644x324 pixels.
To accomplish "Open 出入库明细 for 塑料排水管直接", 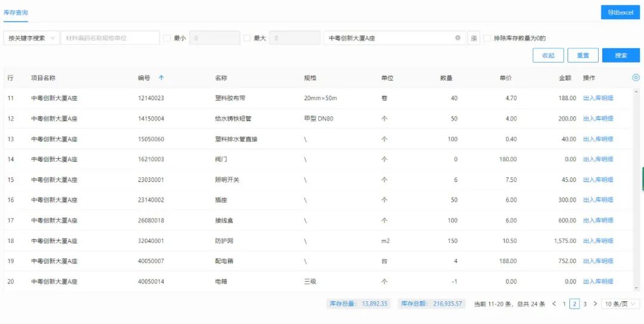I will point(598,139).
